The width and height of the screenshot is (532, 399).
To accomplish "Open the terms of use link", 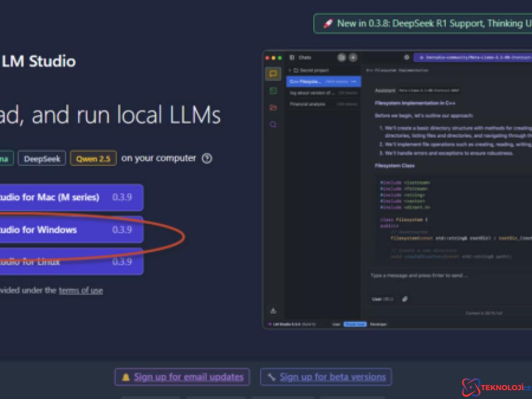I will tap(81, 290).
